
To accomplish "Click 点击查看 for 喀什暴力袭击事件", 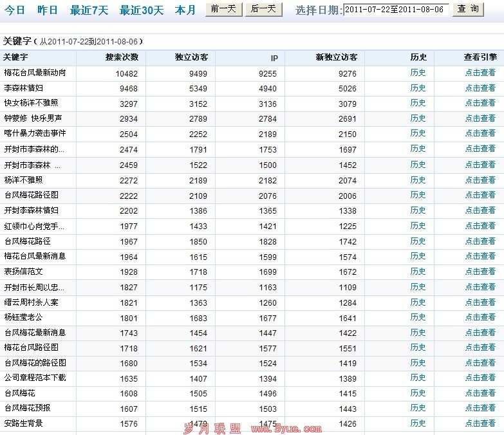I will [480, 133].
